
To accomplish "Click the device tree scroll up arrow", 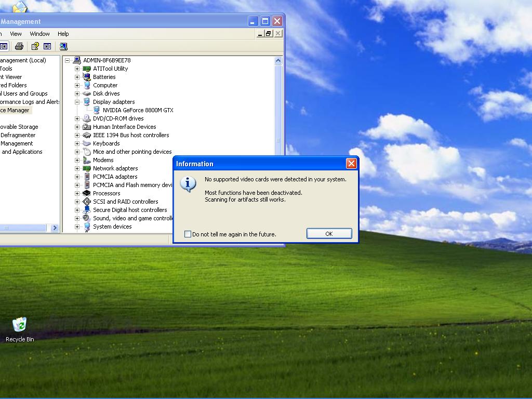I will 278,61.
